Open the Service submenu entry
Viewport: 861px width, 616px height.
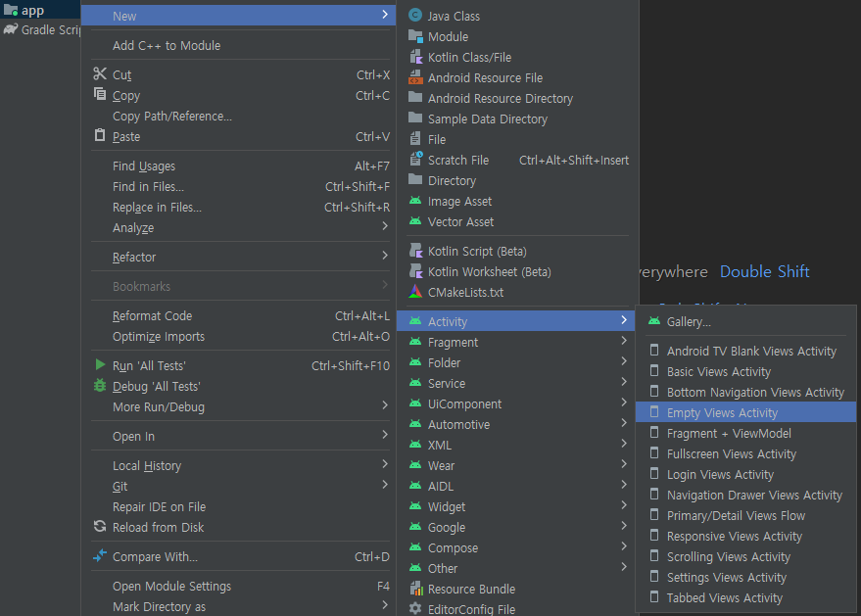click(x=515, y=383)
